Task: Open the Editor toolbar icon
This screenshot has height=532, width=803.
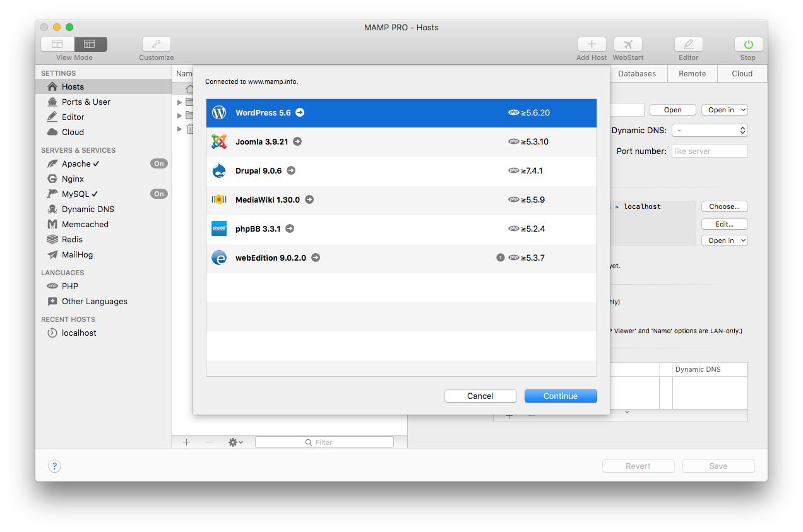Action: click(688, 44)
